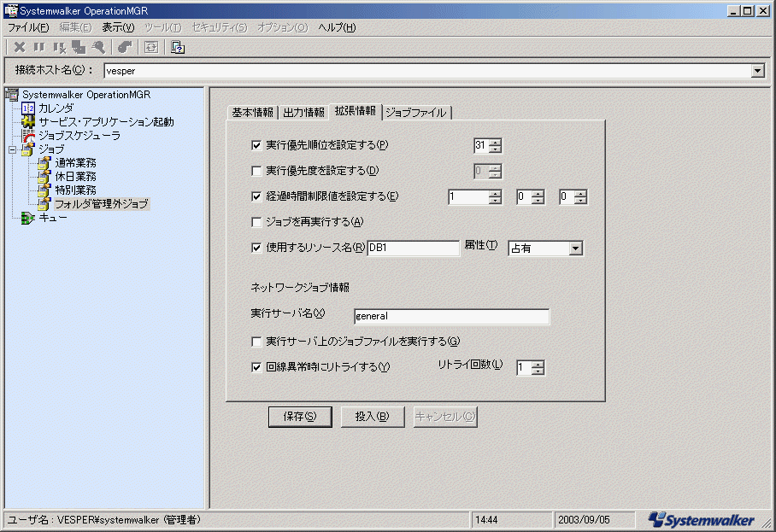The image size is (776, 532).
Task: Click the resource name field containing DB1
Action: pos(414,248)
